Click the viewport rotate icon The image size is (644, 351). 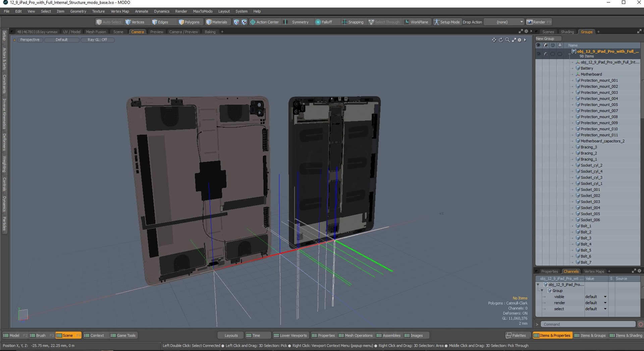coord(501,40)
